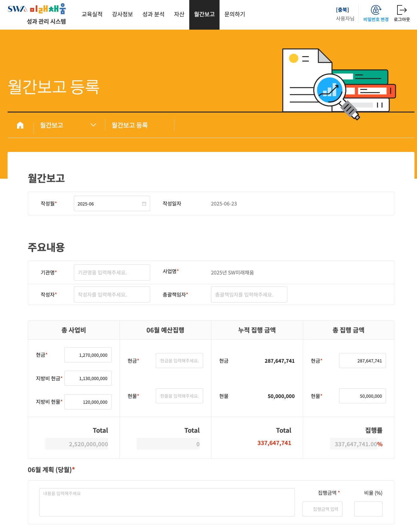
Task: Click the 로그아웃 exit icon
Action: point(402,10)
